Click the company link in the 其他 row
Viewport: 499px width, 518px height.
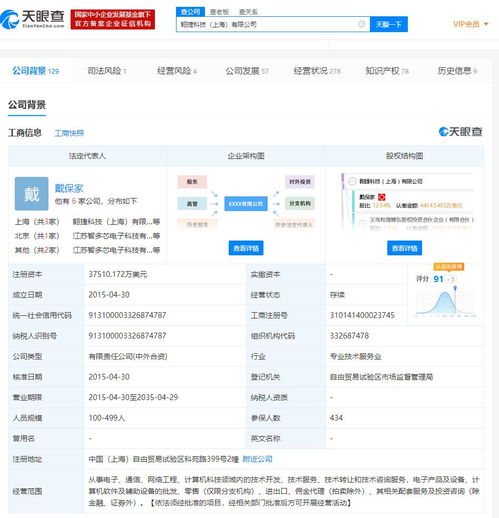point(116,250)
